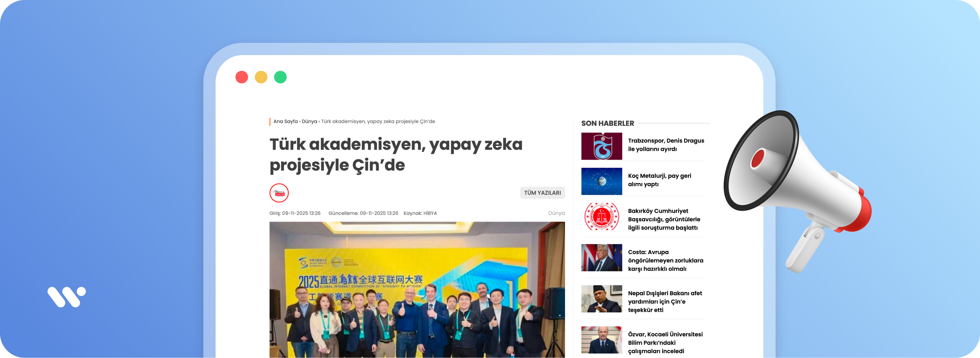Open 'Trabzonspor, Denis Dragus ile yollarını ayırdı' headline
980x358 pixels.
click(666, 145)
